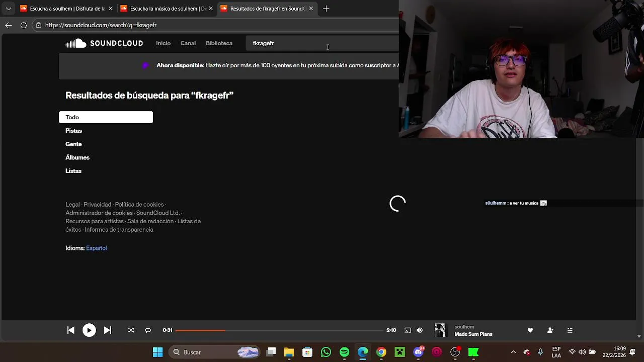The height and width of the screenshot is (362, 644).
Task: Select the Todo search filter
Action: (x=106, y=117)
